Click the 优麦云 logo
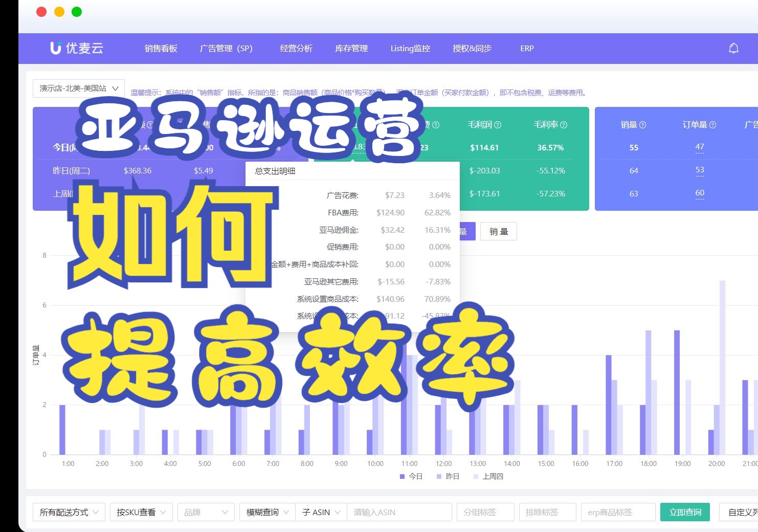 pos(77,48)
